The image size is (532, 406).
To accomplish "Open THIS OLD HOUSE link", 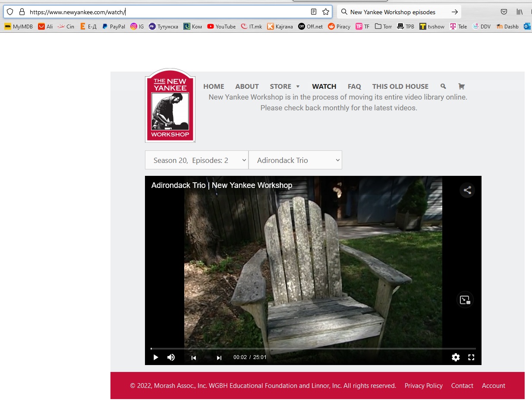I will (x=400, y=86).
